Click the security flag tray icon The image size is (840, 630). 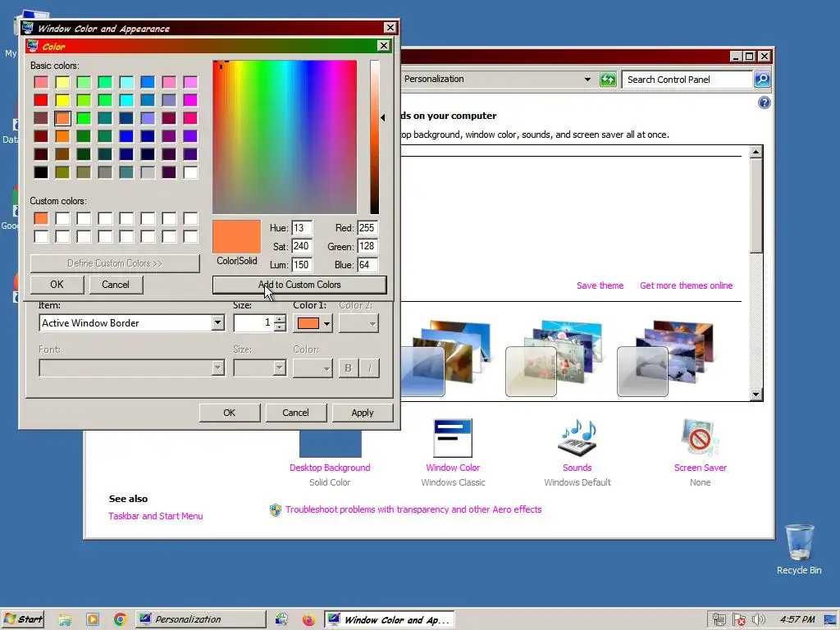[739, 620]
